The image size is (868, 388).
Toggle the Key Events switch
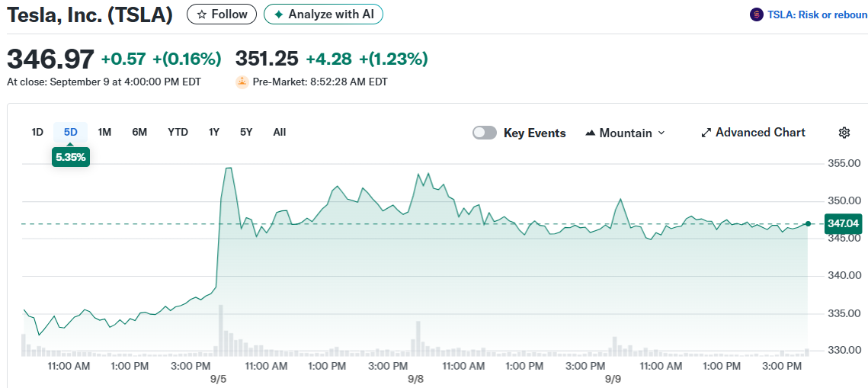click(485, 133)
